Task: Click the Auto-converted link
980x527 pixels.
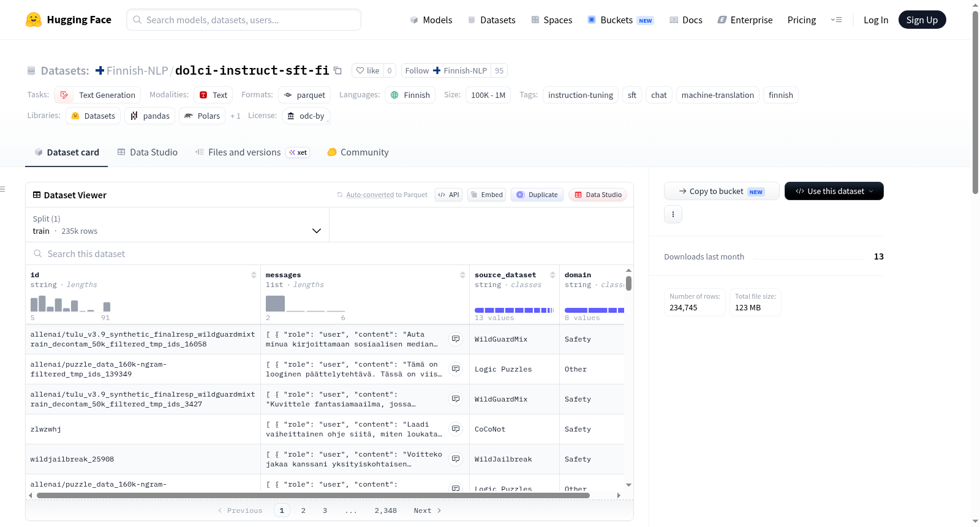Action: click(x=370, y=195)
